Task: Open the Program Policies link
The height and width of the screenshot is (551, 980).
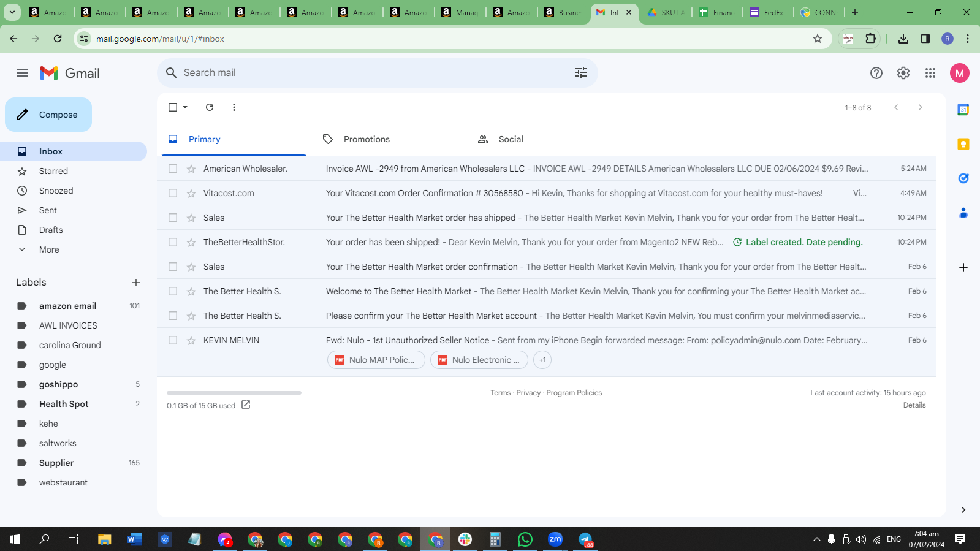Action: 574,393
